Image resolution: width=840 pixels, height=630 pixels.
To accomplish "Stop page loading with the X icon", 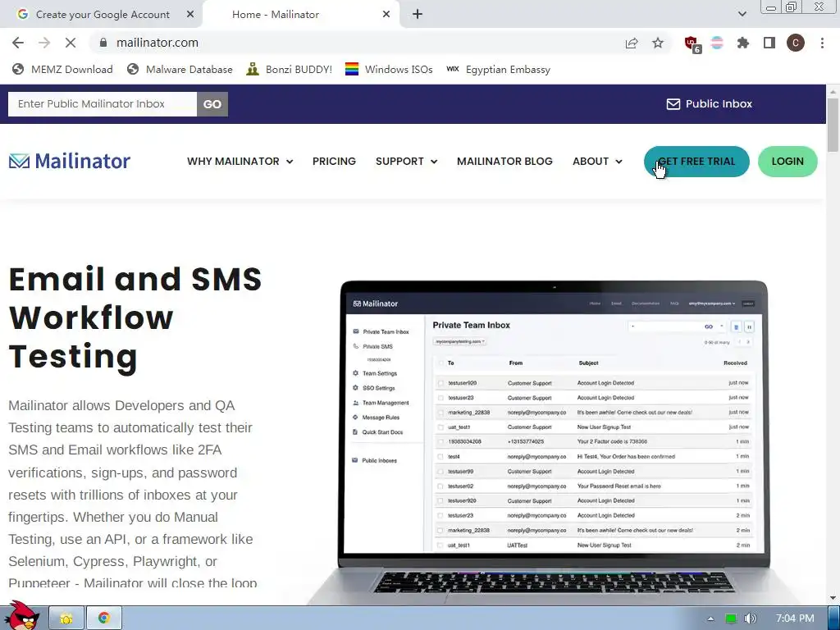I will [x=71, y=43].
